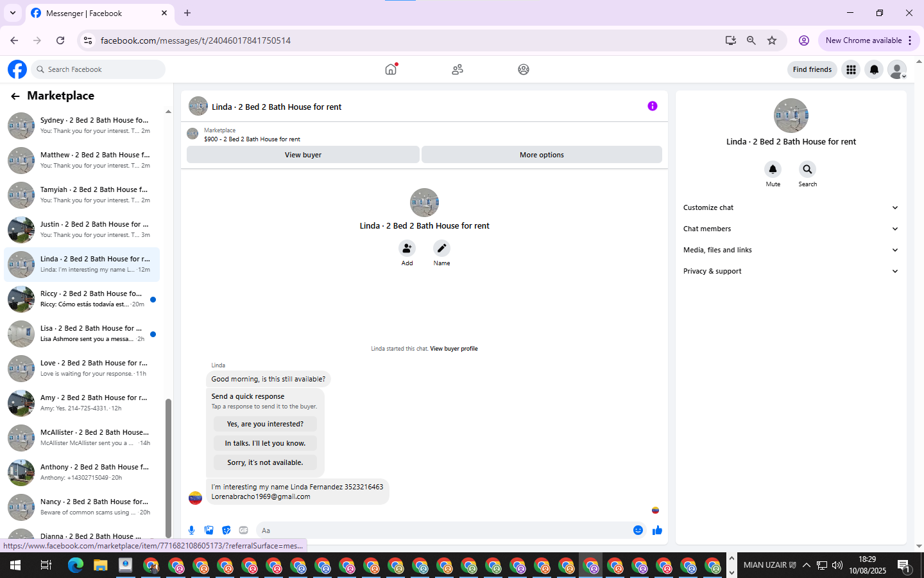Send quick reply 'Yes, are you interested?'

pos(265,424)
